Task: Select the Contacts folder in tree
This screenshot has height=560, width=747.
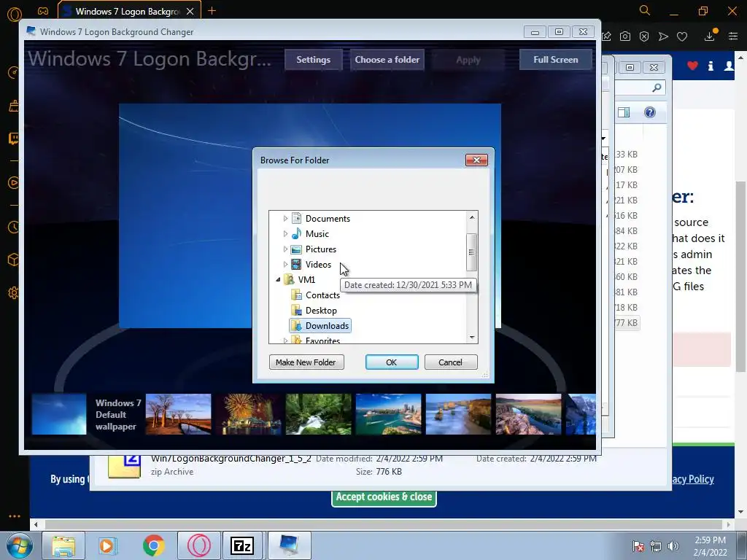Action: (322, 295)
